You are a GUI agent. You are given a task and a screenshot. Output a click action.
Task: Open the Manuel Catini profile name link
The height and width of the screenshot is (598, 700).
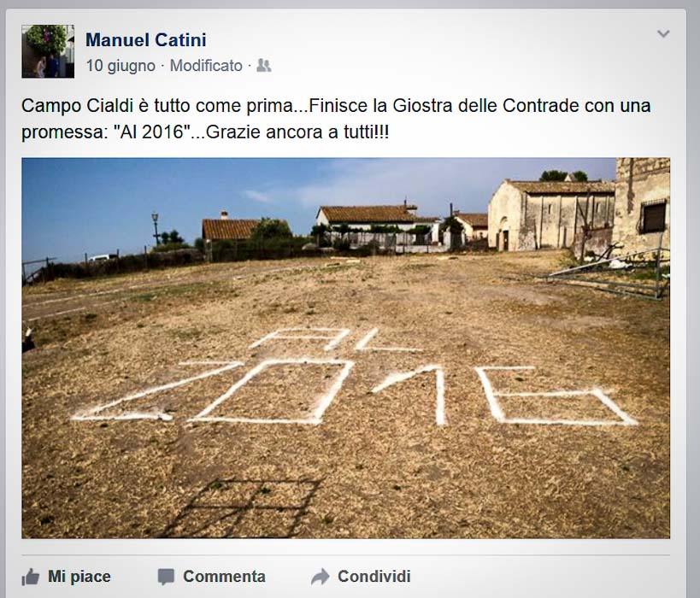pyautogui.click(x=145, y=39)
